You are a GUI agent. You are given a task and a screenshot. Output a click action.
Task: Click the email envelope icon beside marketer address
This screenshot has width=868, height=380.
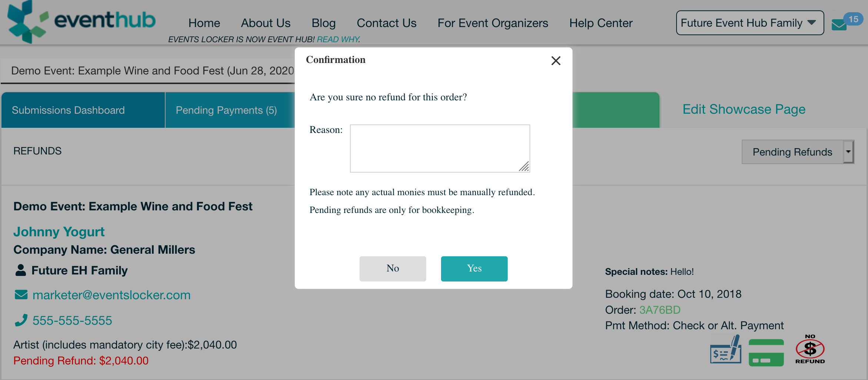pyautogui.click(x=21, y=295)
